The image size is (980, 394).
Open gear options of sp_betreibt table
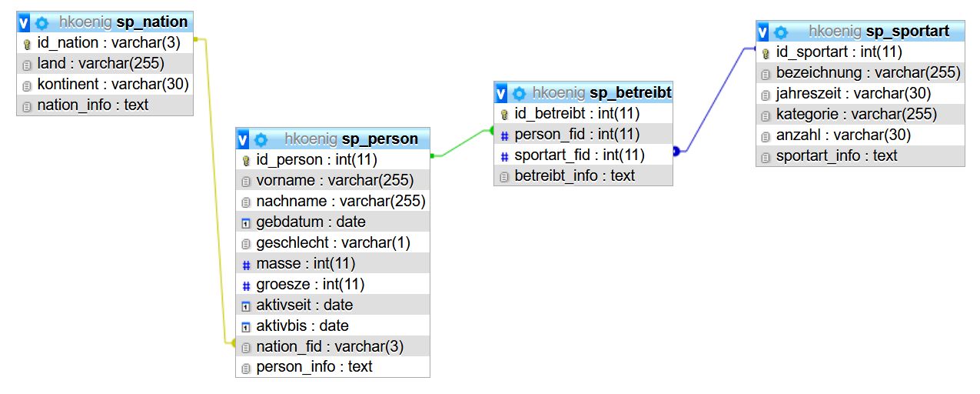tap(519, 93)
